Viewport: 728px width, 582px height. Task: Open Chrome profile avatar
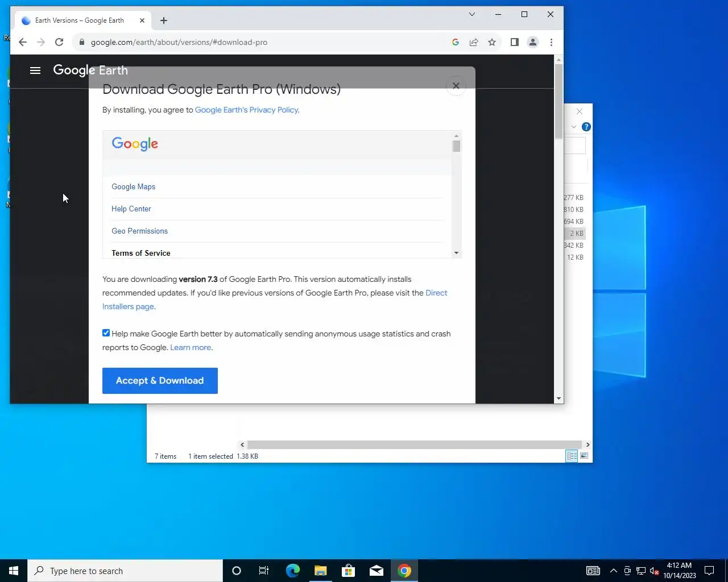[533, 42]
